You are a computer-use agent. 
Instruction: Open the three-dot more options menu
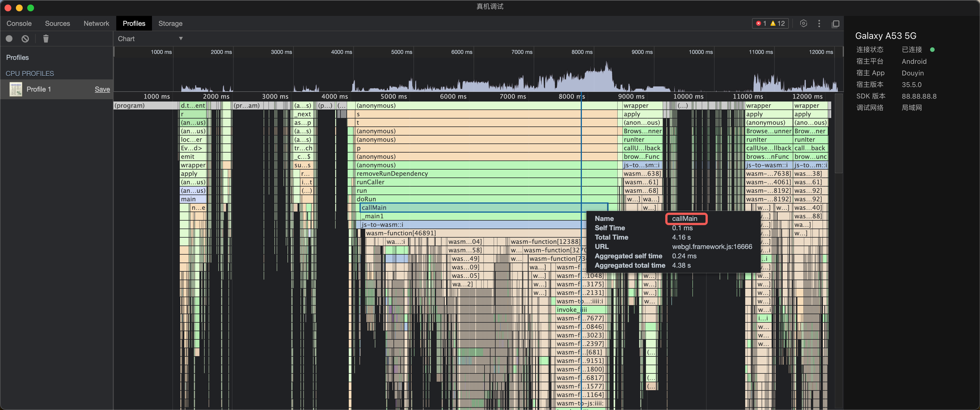[819, 23]
